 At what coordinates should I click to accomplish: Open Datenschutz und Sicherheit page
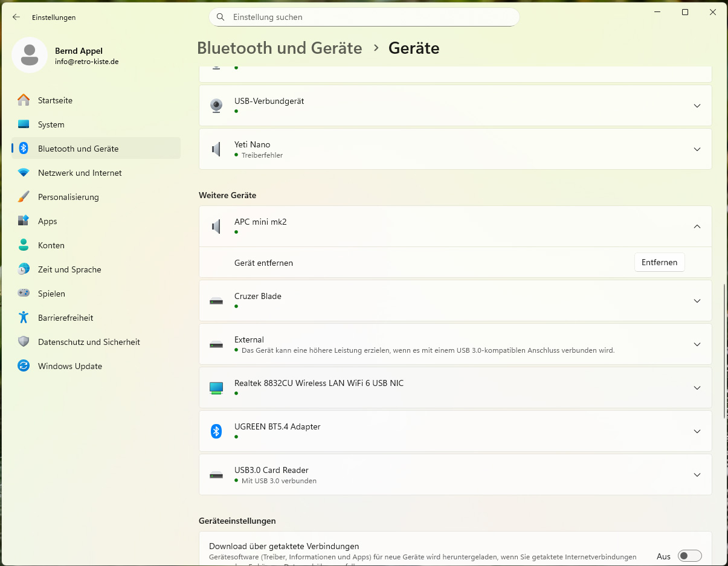pyautogui.click(x=89, y=342)
